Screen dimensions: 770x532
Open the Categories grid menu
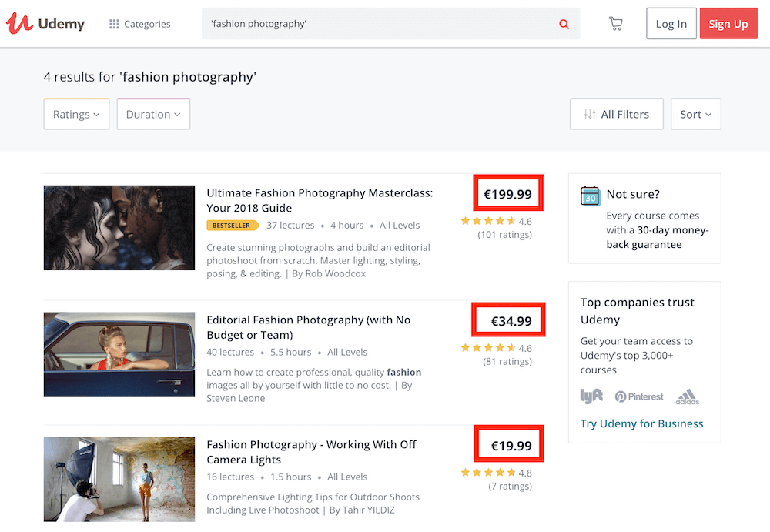coord(139,24)
